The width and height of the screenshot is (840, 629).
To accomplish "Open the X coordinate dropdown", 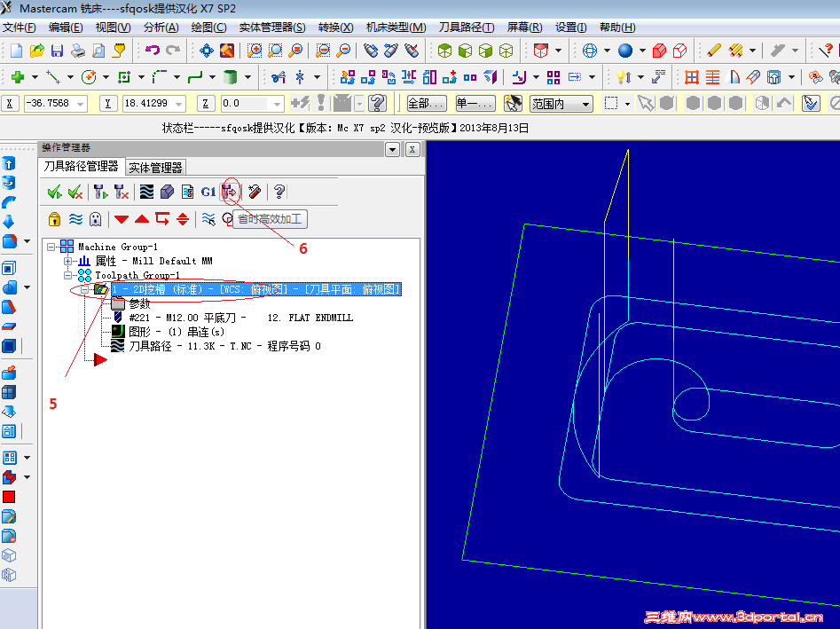I will pos(81,104).
